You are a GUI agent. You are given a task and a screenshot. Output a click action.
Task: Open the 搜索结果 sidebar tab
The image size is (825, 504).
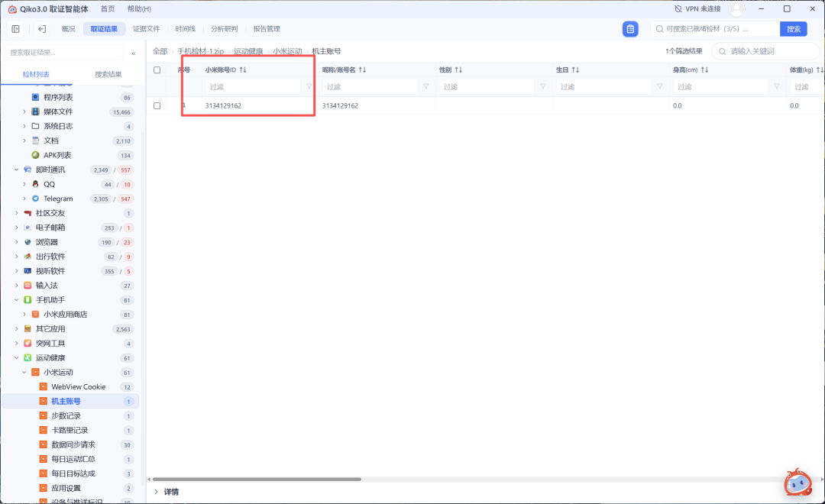click(x=108, y=74)
